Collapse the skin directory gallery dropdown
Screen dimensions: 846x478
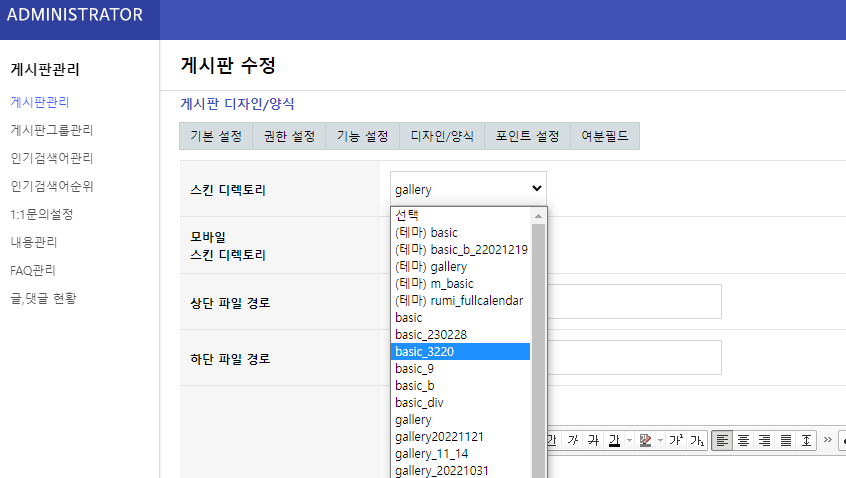pyautogui.click(x=468, y=188)
